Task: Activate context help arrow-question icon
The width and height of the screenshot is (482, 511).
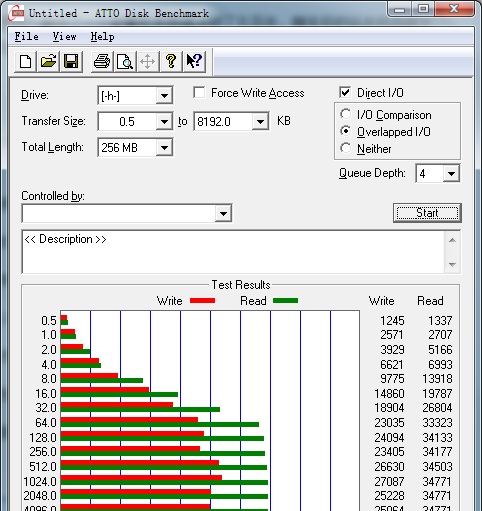Action: (194, 61)
